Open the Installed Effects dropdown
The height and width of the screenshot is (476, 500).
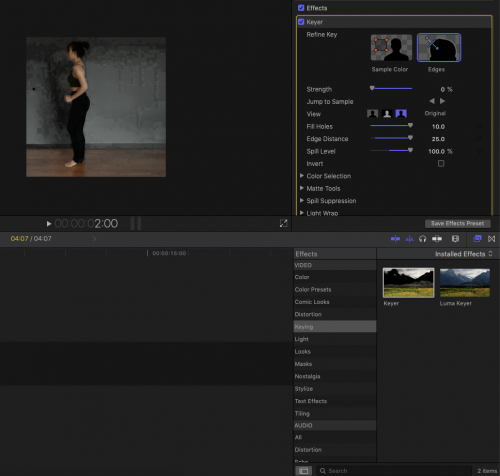tap(463, 254)
